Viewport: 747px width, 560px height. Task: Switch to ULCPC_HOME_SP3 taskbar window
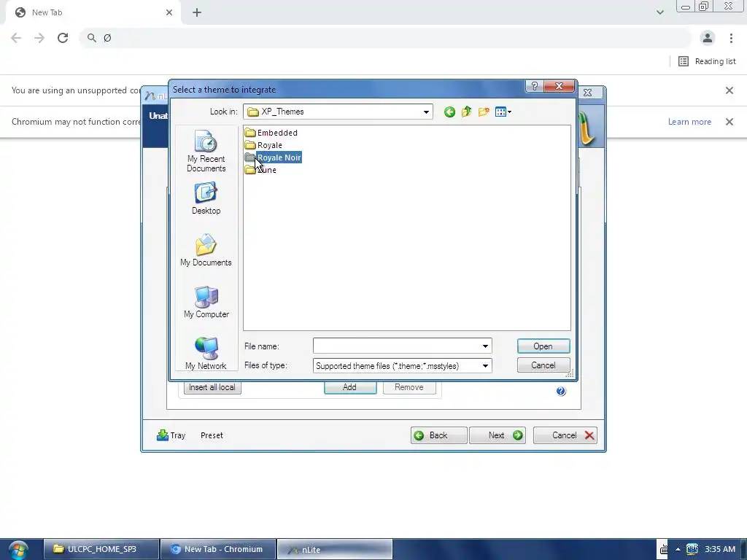click(x=101, y=549)
